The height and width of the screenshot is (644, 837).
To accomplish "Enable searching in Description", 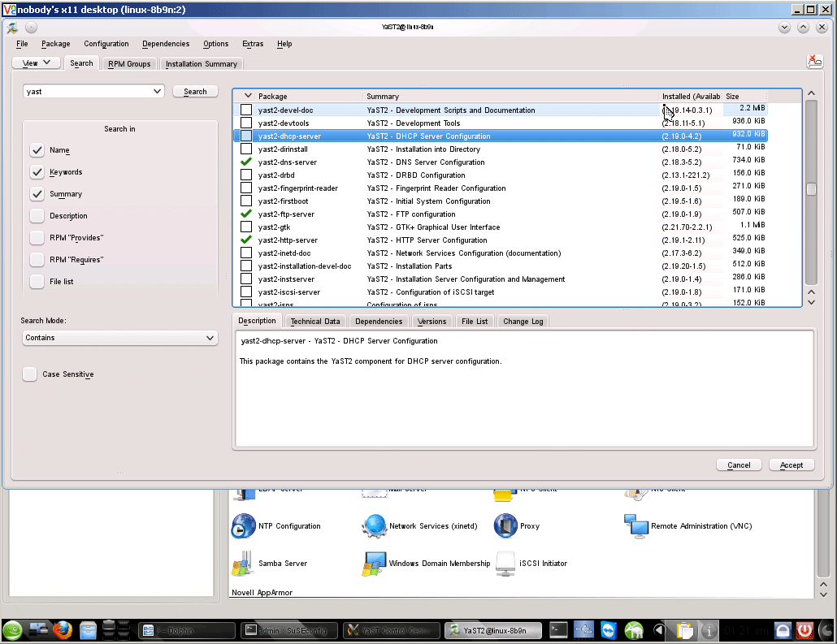I will click(37, 215).
